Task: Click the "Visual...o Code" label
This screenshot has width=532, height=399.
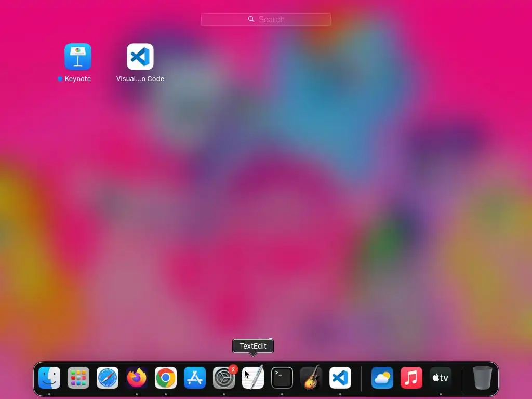Action: click(x=140, y=79)
